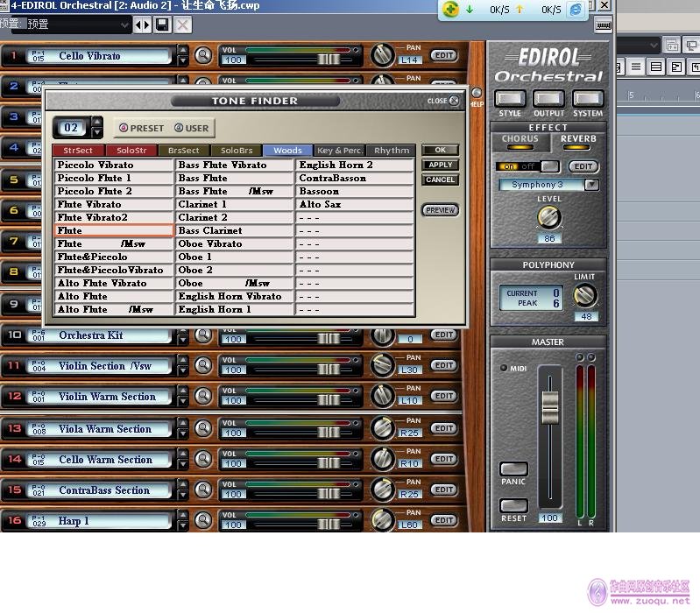Click pan knob of Cello Vibrato part
The height and width of the screenshot is (613, 700).
tap(383, 55)
